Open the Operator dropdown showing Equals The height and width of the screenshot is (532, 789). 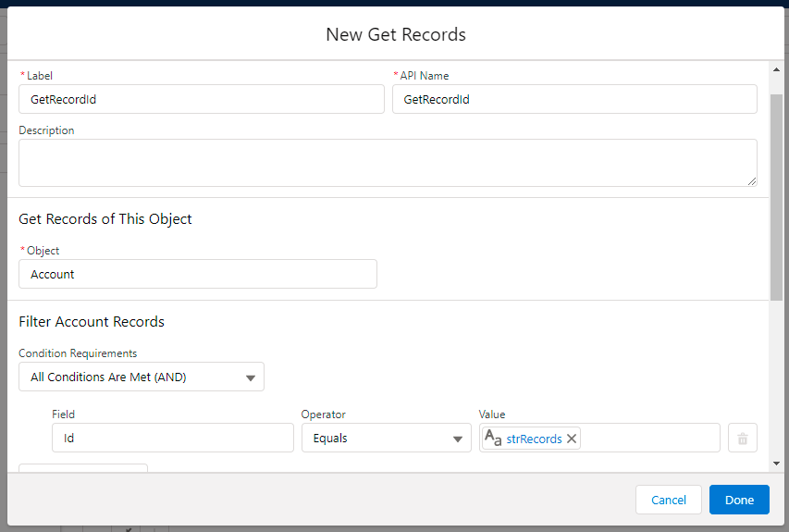pyautogui.click(x=387, y=438)
